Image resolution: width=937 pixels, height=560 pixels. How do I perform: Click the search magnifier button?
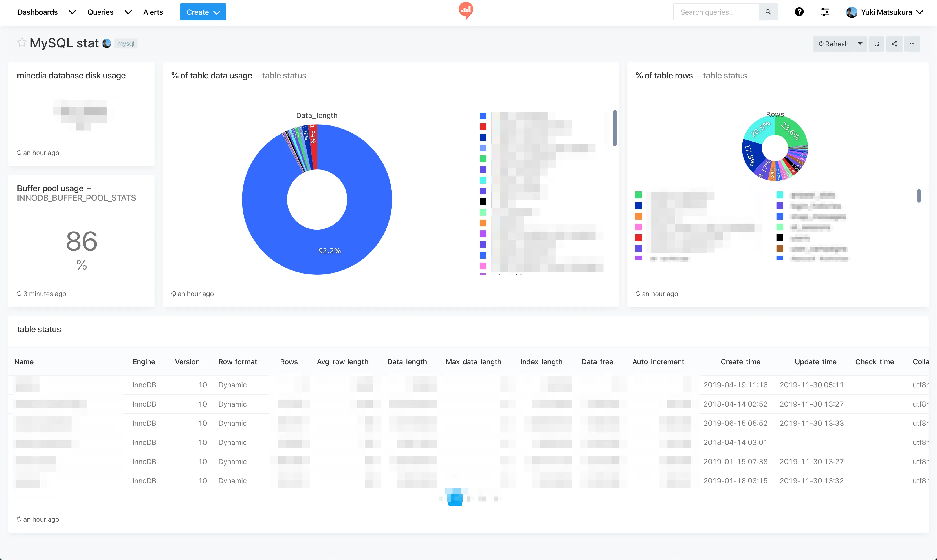point(768,12)
